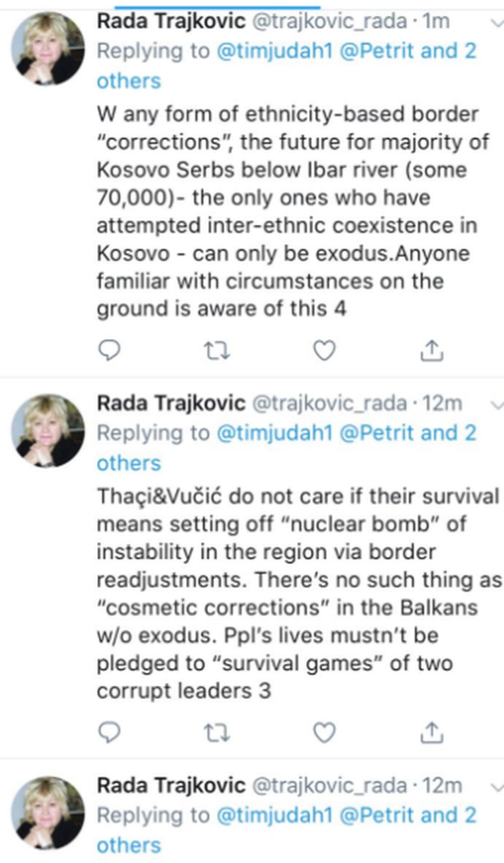Open options chevron on the 1m tweet
This screenshot has height=863, width=504.
point(496,23)
